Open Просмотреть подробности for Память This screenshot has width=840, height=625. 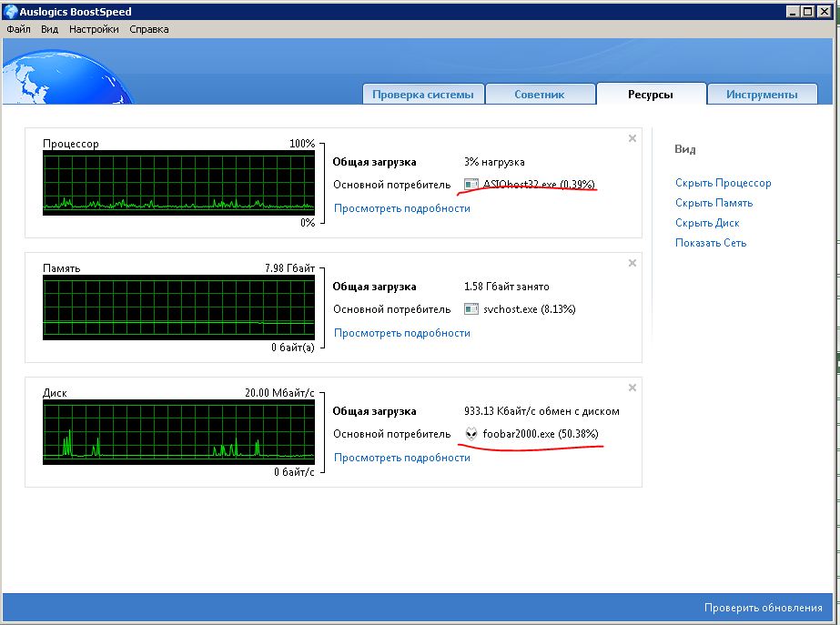(x=401, y=333)
